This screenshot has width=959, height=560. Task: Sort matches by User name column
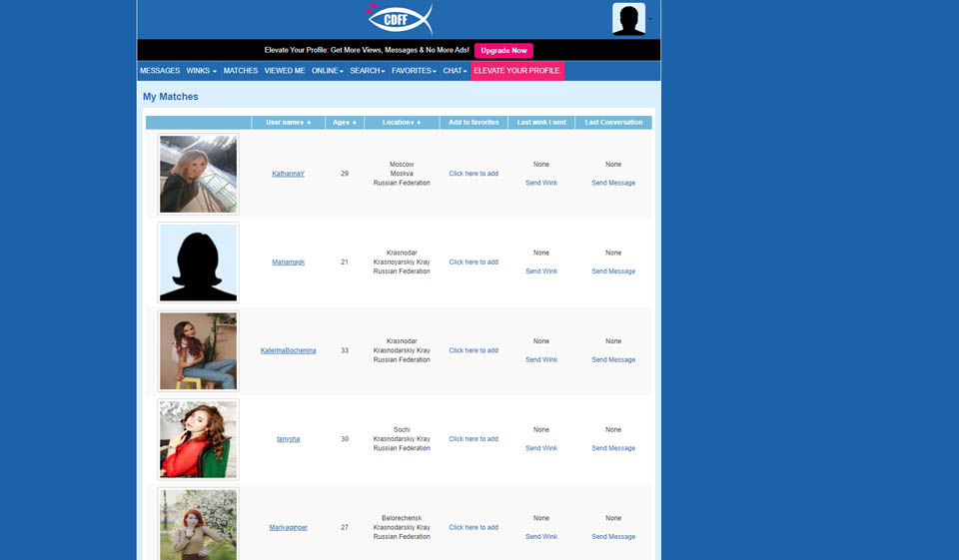pos(288,123)
